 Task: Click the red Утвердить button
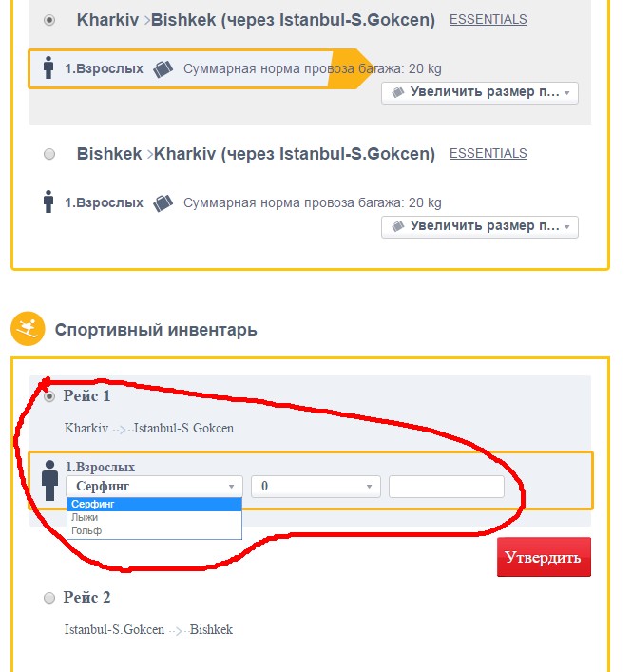[x=544, y=557]
